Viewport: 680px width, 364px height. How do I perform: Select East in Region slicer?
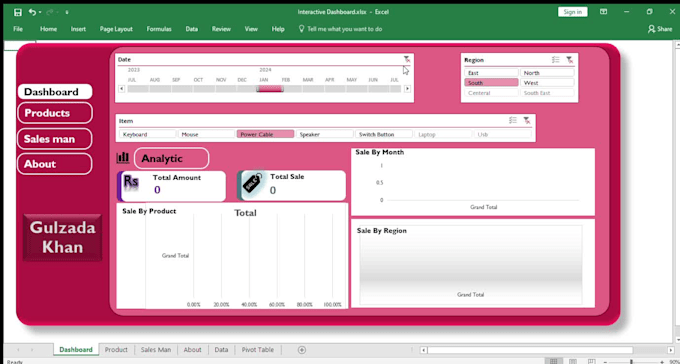(491, 73)
